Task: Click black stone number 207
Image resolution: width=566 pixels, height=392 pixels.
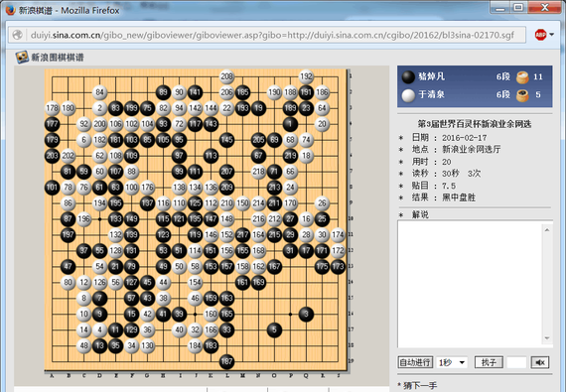Action: click(x=226, y=172)
